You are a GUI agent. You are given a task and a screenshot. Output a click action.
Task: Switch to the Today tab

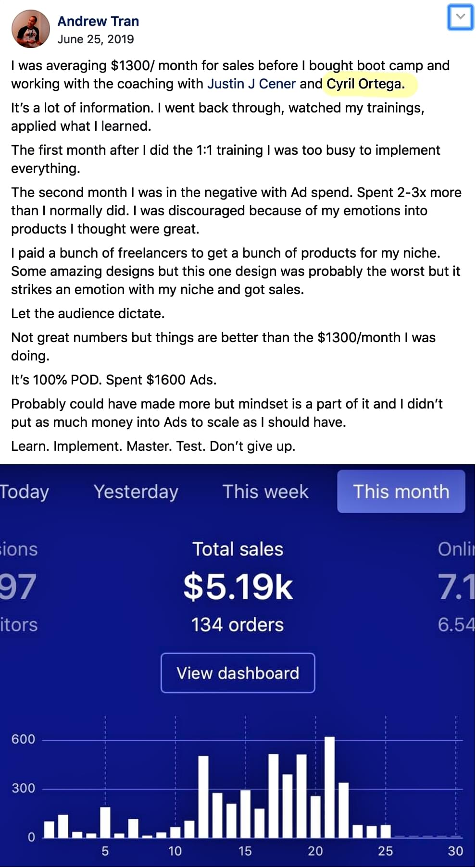coord(24,492)
